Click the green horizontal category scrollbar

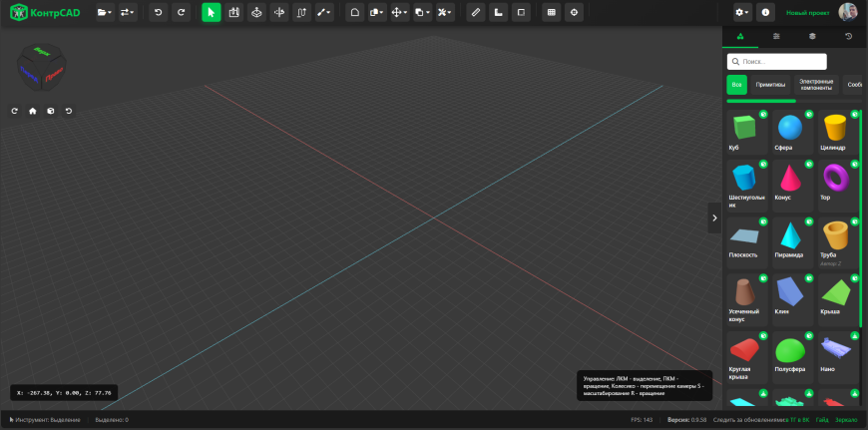click(x=761, y=101)
